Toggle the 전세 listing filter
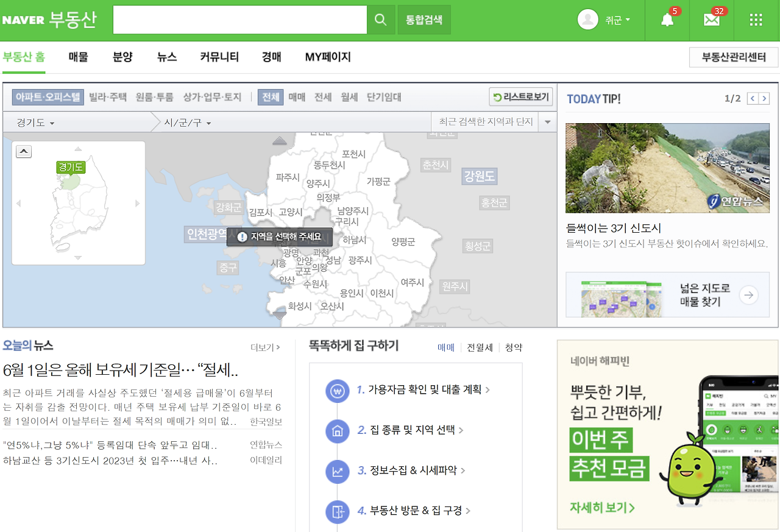The image size is (780, 532). point(323,96)
